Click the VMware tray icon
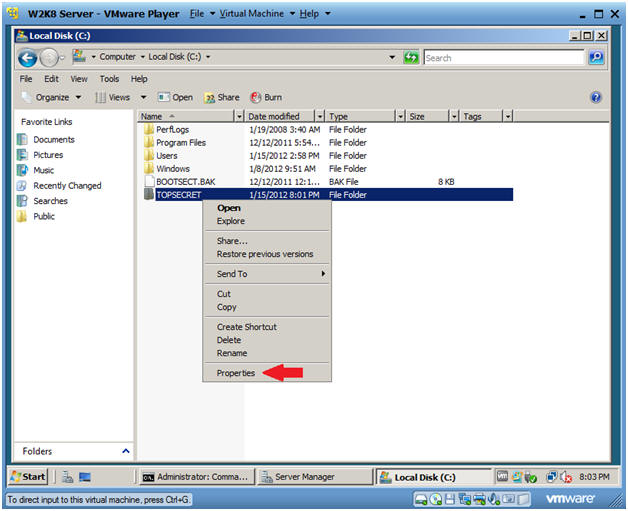This screenshot has width=628, height=511. tap(502, 476)
